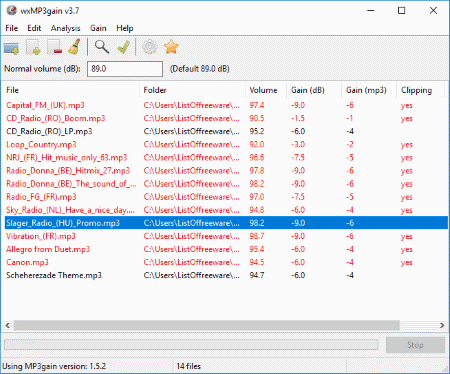Click the wxMP3gain app icon in title bar
This screenshot has height=374, width=450.
[x=11, y=11]
